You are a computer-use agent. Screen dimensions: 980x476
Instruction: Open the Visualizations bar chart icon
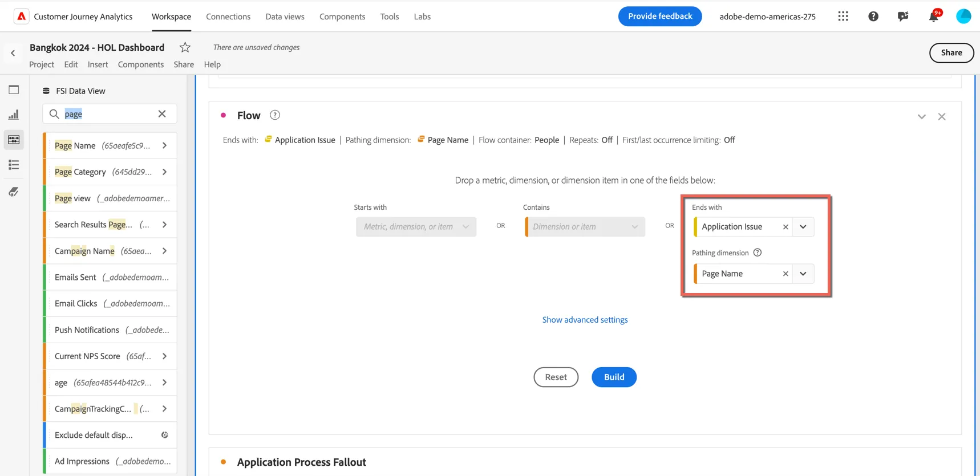14,115
